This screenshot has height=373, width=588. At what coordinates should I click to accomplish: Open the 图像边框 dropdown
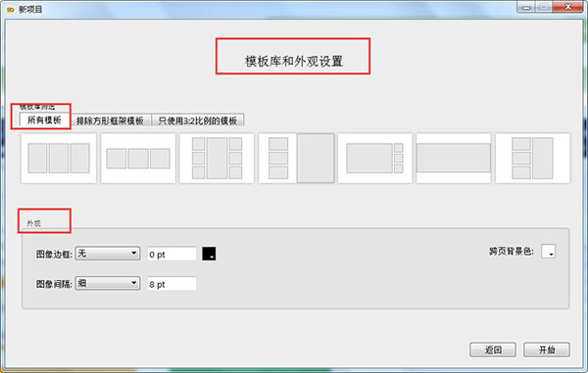click(108, 254)
